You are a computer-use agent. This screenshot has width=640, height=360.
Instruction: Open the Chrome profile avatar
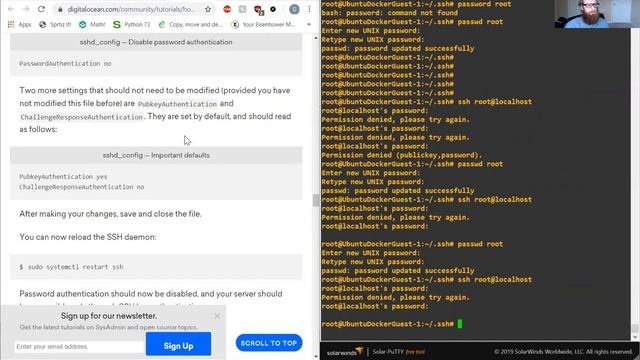pos(294,9)
